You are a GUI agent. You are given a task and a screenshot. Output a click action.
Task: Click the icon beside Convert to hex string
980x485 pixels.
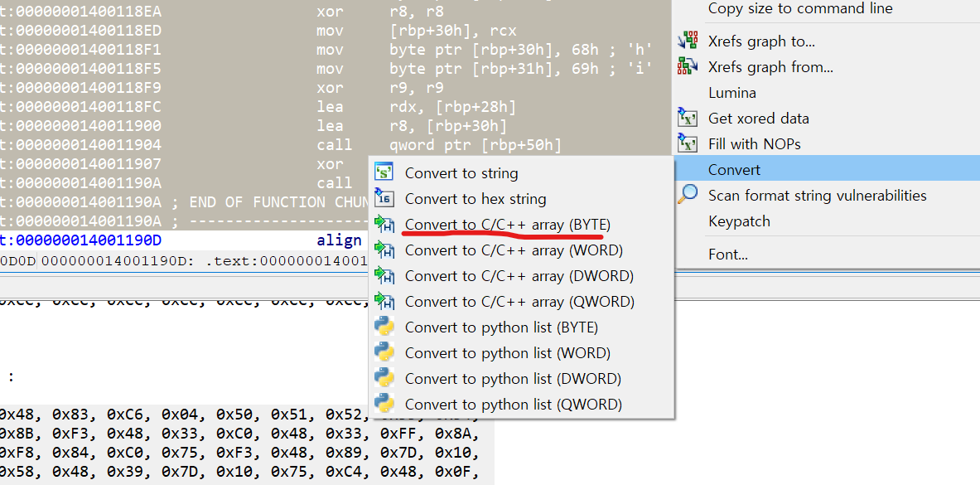(384, 198)
